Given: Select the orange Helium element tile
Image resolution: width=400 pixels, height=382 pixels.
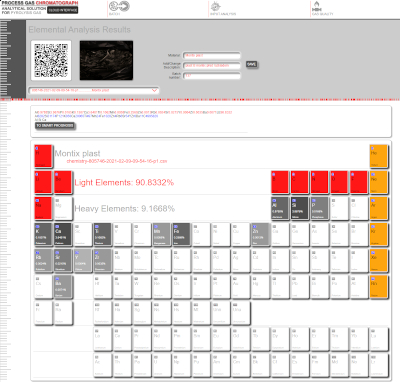Looking at the screenshot, I should coord(379,156).
